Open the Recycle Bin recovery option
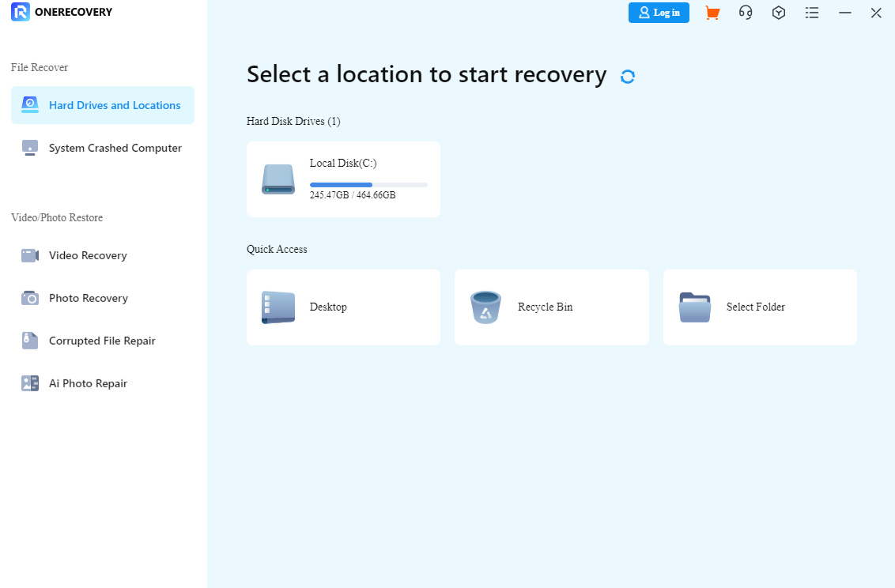This screenshot has height=588, width=895. pos(551,307)
